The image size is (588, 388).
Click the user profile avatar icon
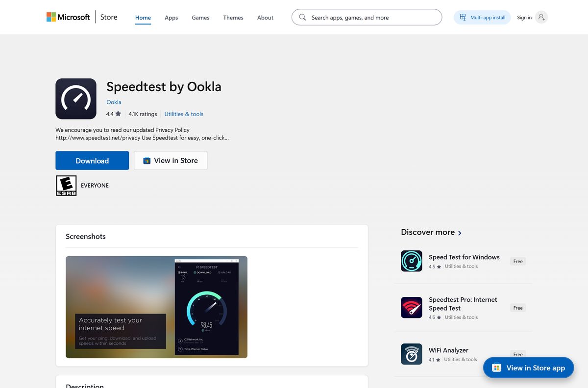[x=541, y=17]
